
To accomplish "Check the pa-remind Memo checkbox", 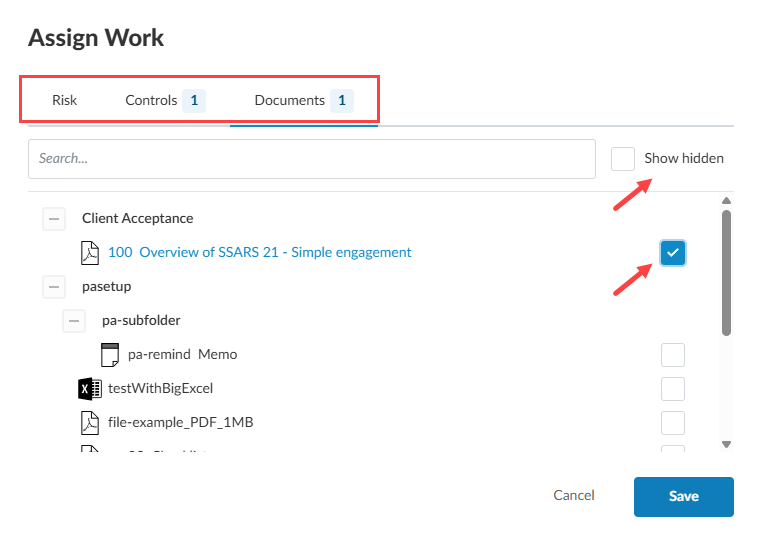I will click(x=673, y=355).
